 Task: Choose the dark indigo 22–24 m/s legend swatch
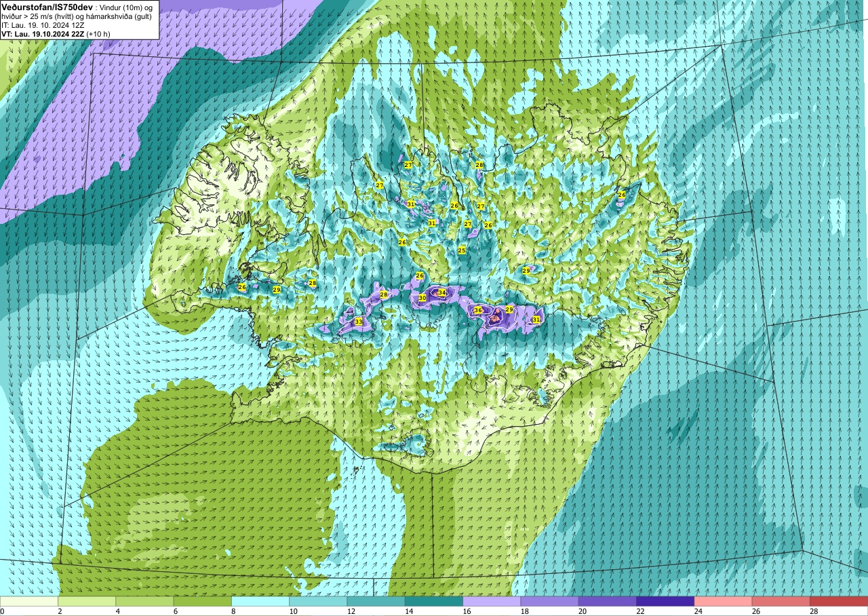[665, 601]
